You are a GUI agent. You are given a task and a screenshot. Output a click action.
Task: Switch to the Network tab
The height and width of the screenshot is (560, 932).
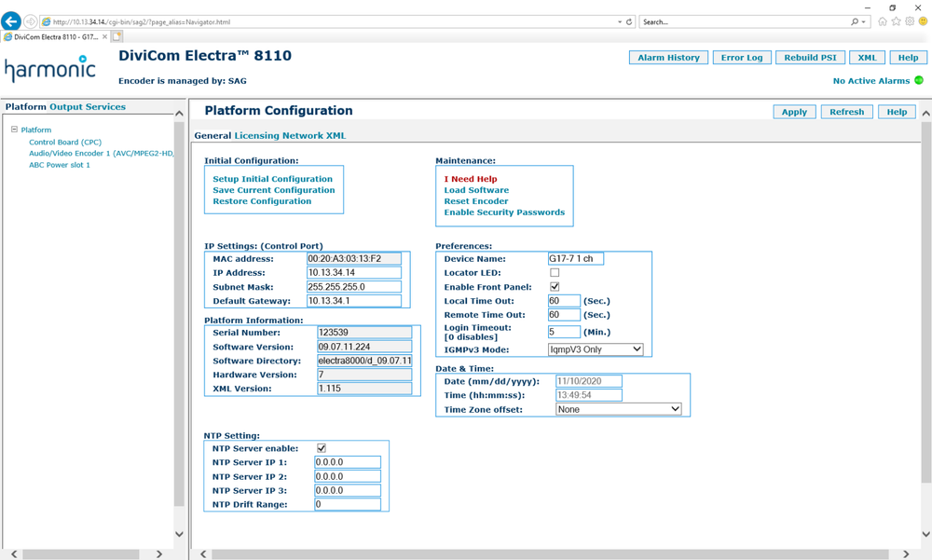click(x=303, y=135)
